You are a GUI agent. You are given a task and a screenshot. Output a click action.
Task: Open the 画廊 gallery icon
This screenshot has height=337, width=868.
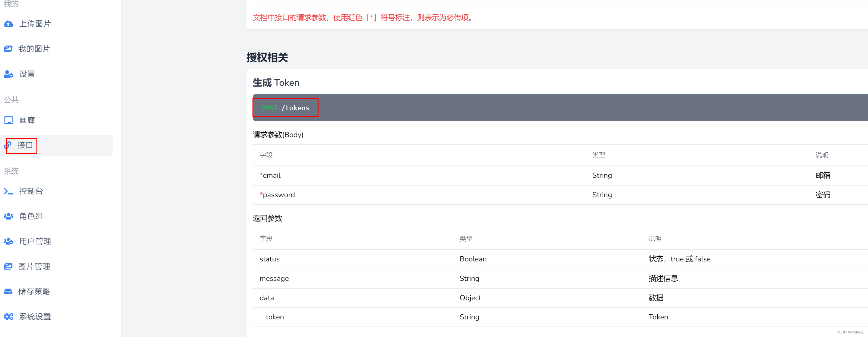[8, 120]
